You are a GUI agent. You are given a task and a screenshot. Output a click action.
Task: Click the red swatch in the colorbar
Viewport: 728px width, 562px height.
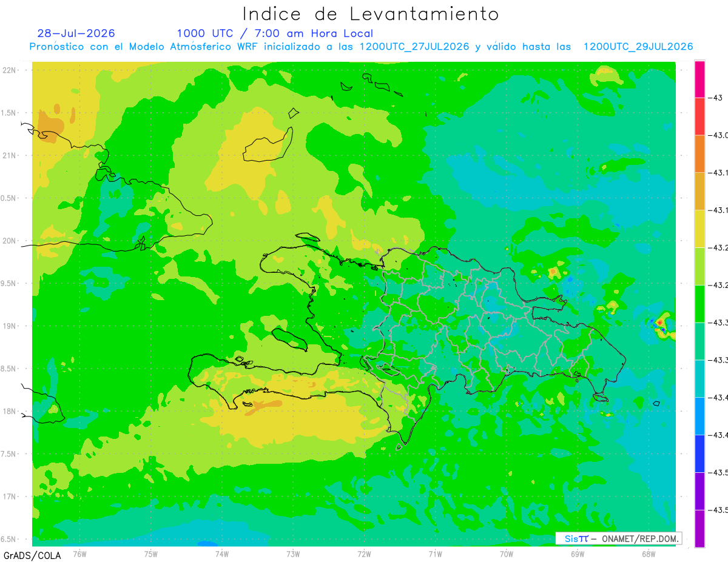coord(699,116)
